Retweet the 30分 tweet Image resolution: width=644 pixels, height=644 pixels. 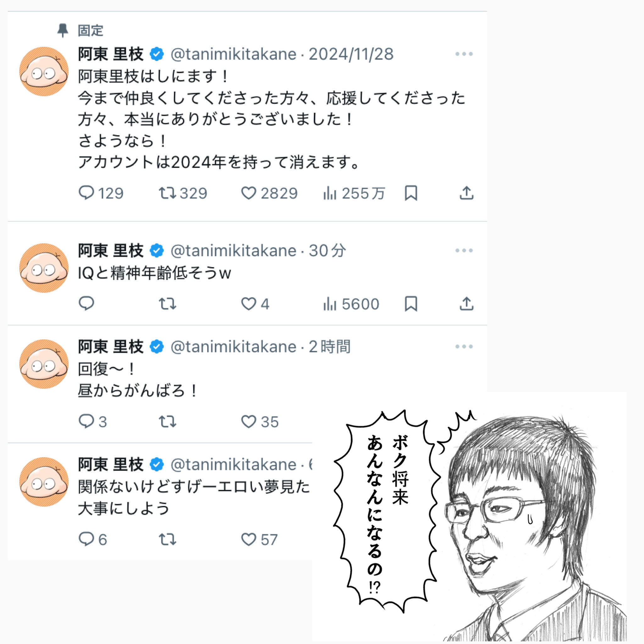point(167,304)
